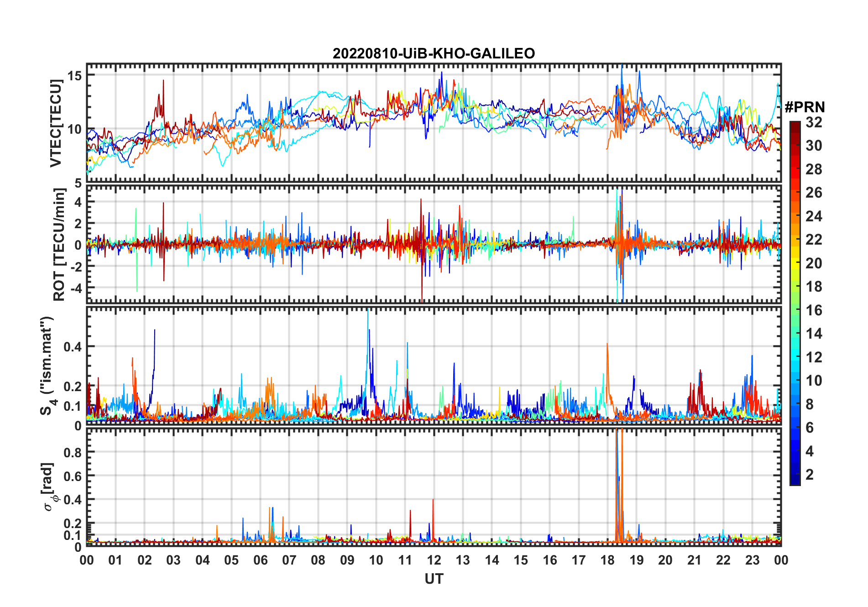Viewport: 868px width, 607px height.
Task: Click the plot title 20220810-UiB-KHO-GALILEO
Action: 434,53
